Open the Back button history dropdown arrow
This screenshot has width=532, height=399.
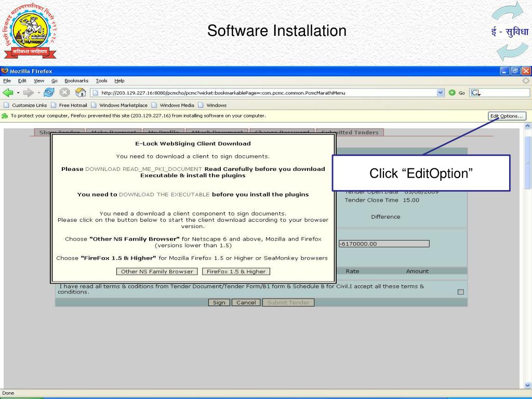point(18,92)
